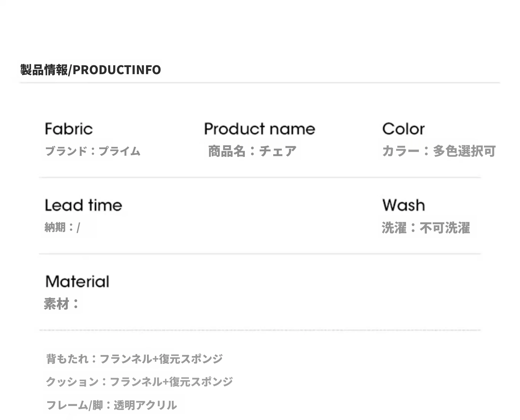Click the フレーム/脚:透明アクリル line
Viewport: 520px width, 420px height.
pos(111,405)
